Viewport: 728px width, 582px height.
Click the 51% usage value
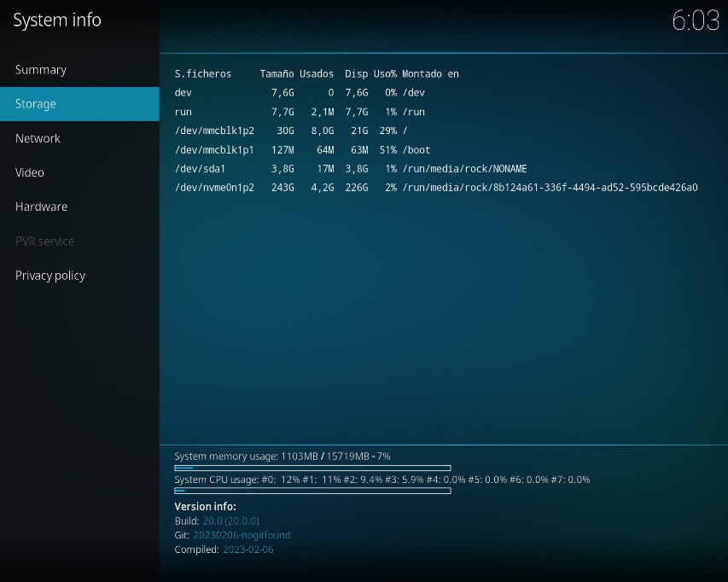tap(388, 150)
